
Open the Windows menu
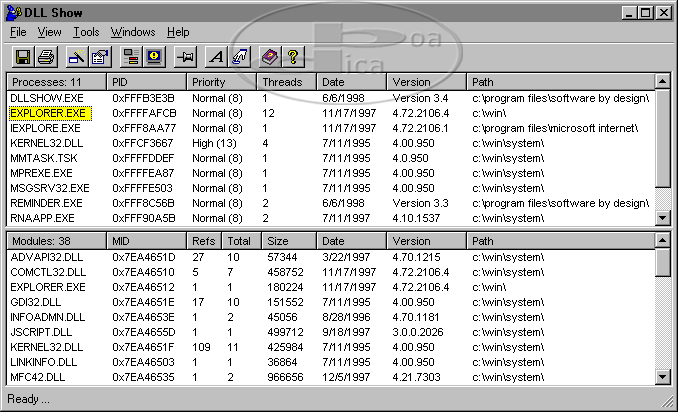coord(133,32)
